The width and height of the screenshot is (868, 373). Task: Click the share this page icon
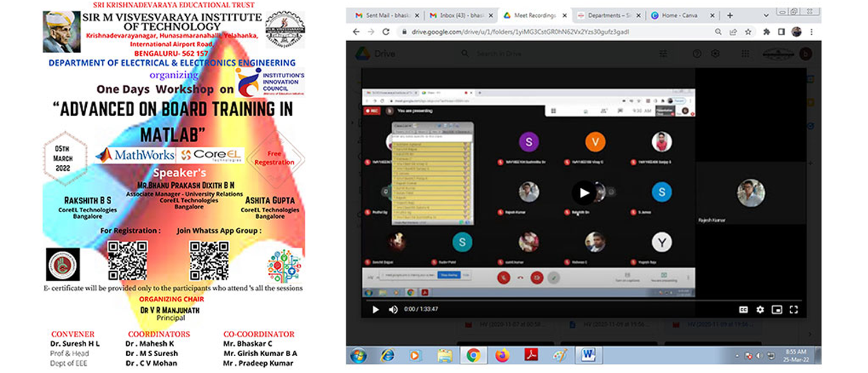[x=733, y=32]
